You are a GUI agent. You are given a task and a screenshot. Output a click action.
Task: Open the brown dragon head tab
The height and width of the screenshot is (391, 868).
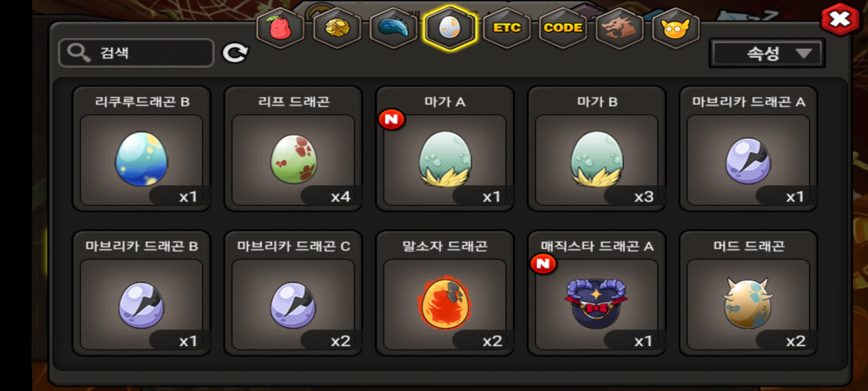coord(619,28)
